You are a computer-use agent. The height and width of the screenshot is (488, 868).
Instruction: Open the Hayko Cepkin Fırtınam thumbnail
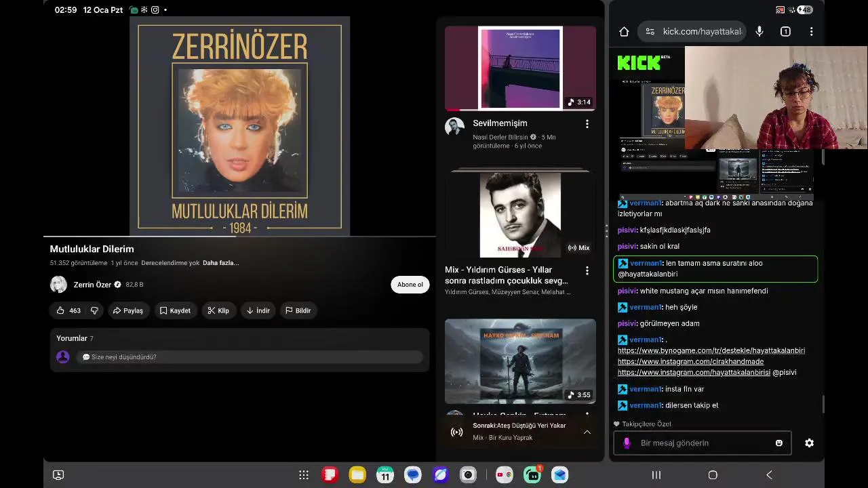click(520, 361)
